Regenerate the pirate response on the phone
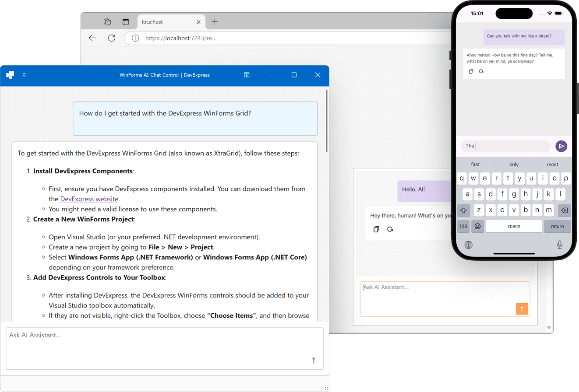 (x=481, y=71)
